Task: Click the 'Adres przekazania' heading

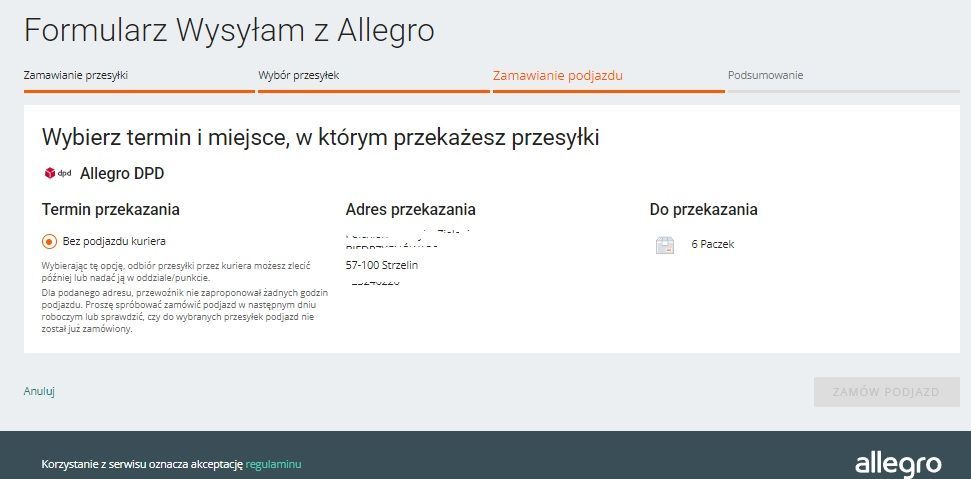Action: pos(411,209)
